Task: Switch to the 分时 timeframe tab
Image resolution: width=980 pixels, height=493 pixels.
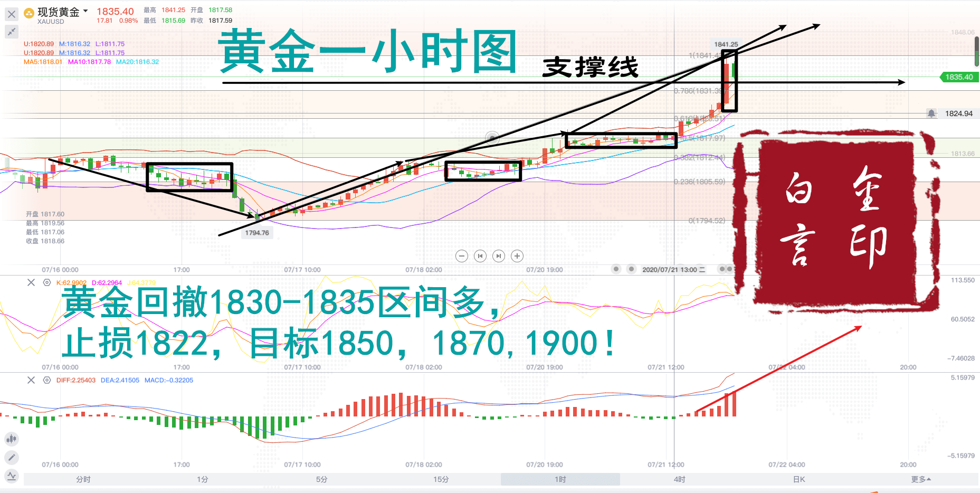Action: [x=83, y=479]
